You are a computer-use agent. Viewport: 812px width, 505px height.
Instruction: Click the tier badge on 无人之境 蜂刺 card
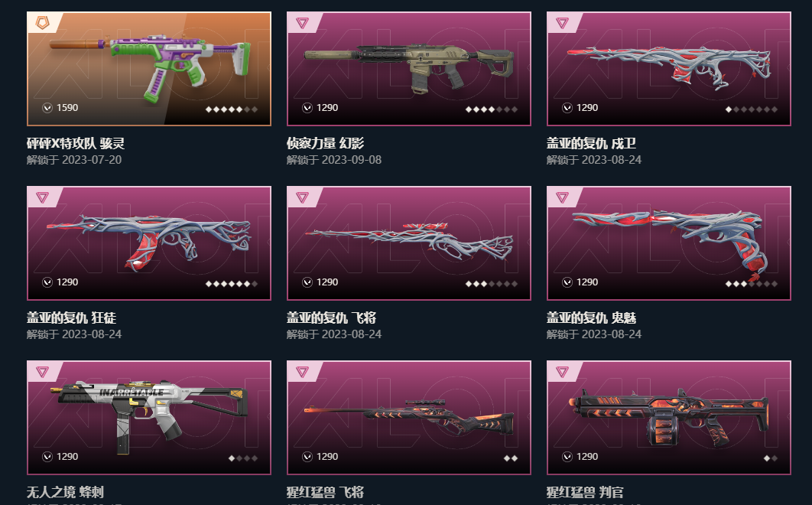tap(42, 372)
